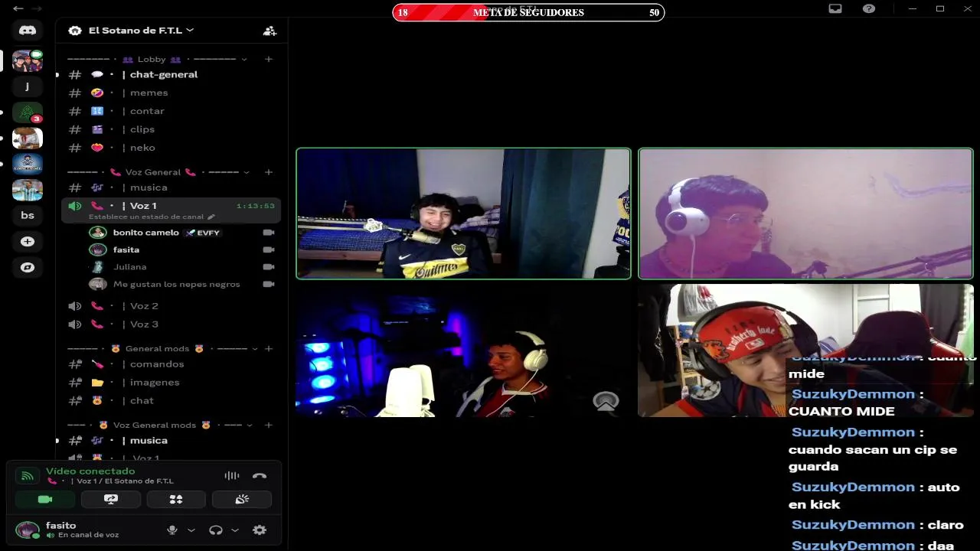Open user settings gear
This screenshot has width=980, height=551.
pos(260,530)
